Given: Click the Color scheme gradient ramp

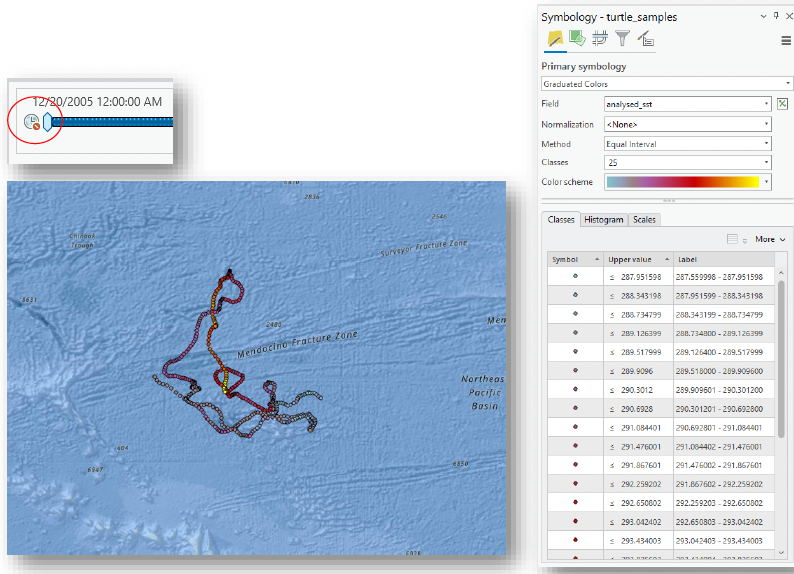Looking at the screenshot, I should (683, 182).
